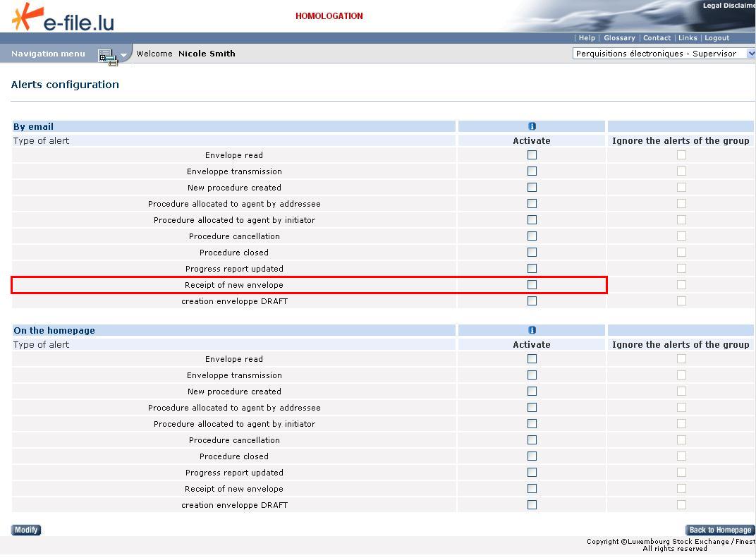
Task: Open the Glossary link
Action: (619, 38)
